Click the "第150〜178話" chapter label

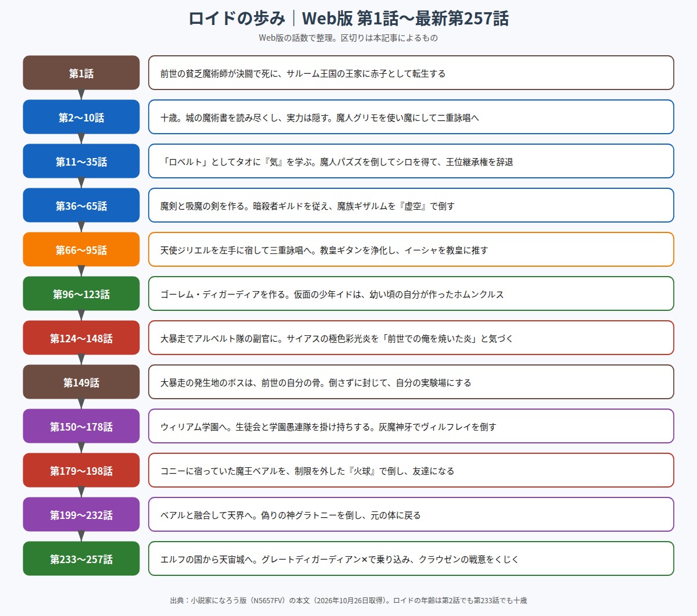click(81, 427)
